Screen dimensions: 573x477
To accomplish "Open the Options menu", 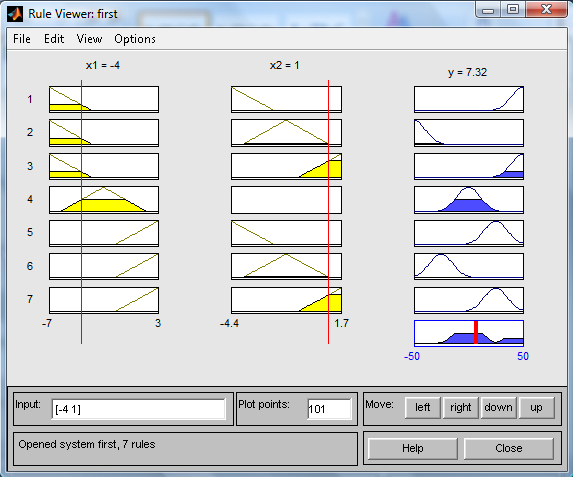I will (135, 39).
